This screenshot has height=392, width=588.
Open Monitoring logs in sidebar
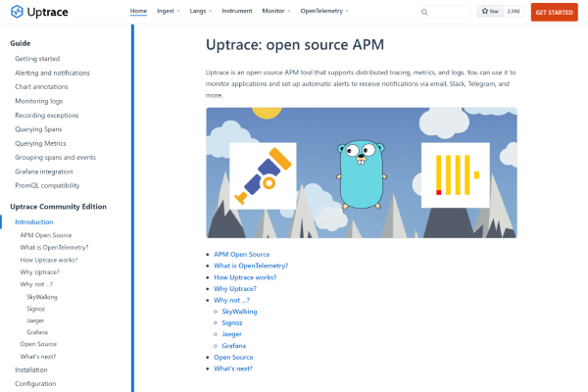(38, 101)
